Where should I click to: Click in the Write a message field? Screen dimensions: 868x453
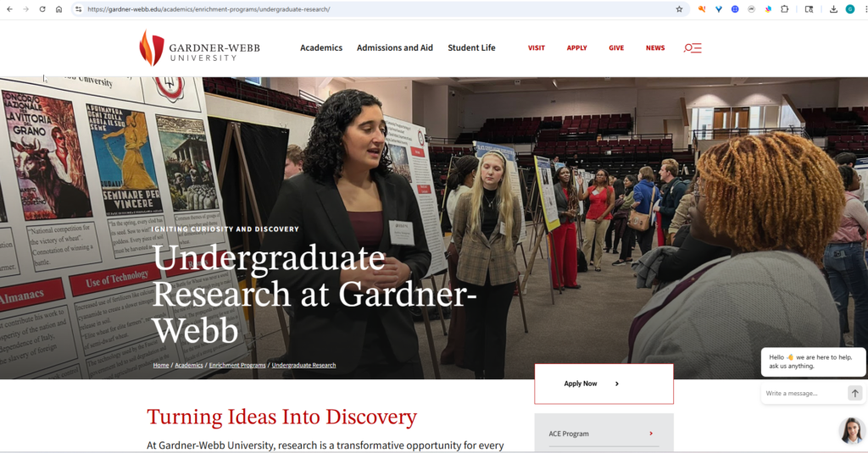[x=804, y=393]
